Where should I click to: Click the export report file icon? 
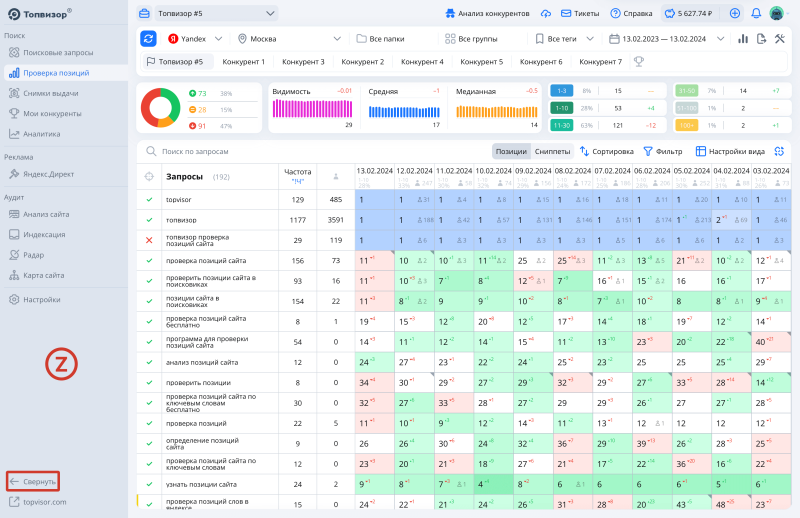tap(761, 38)
